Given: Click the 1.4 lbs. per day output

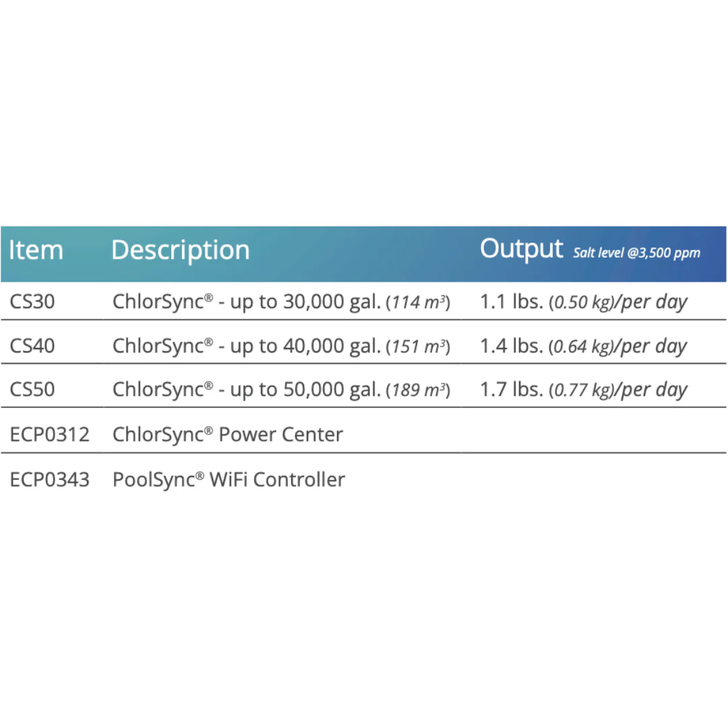Looking at the screenshot, I should point(583,346).
